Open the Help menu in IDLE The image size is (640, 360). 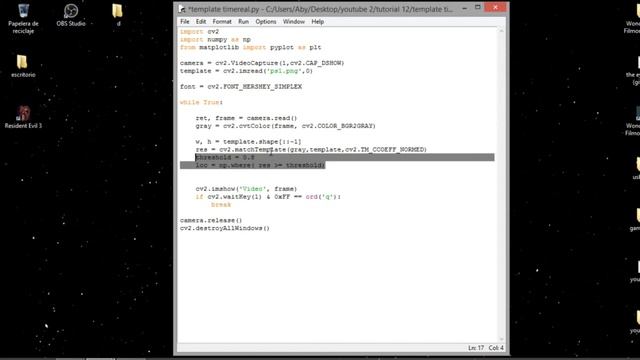(x=318, y=22)
